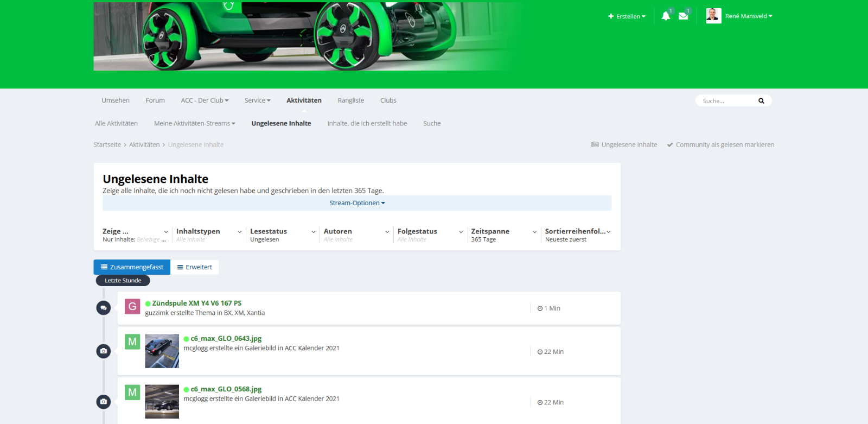Open topic Zündspule XM Y4 V6 167 PS
The width and height of the screenshot is (868, 424).
click(197, 303)
